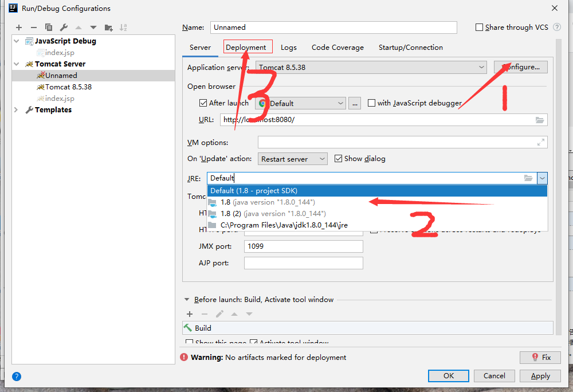This screenshot has width=573, height=392.
Task: Click the Apply button
Action: (x=540, y=376)
